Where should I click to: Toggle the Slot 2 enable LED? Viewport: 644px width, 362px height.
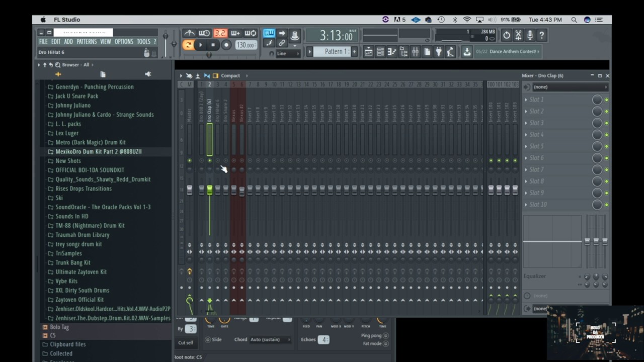(x=606, y=111)
